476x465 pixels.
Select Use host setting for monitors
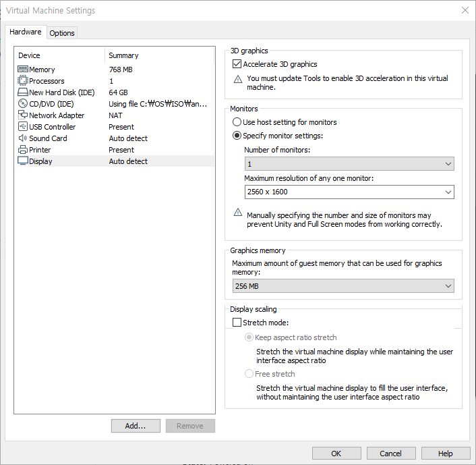(237, 122)
